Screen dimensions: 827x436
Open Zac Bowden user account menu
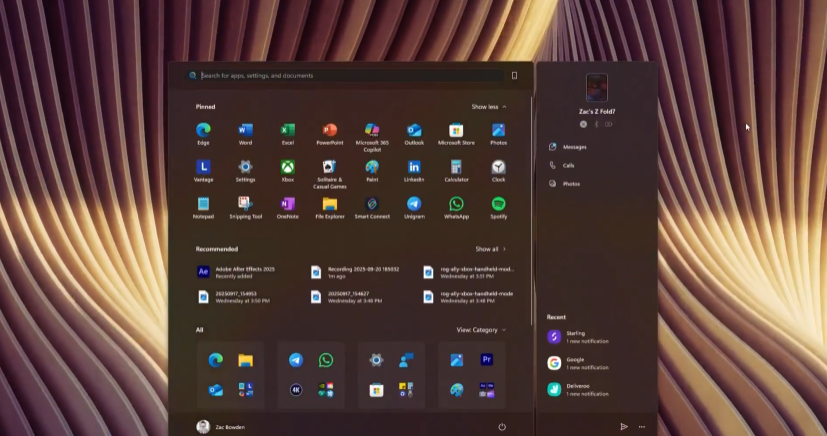[220, 427]
